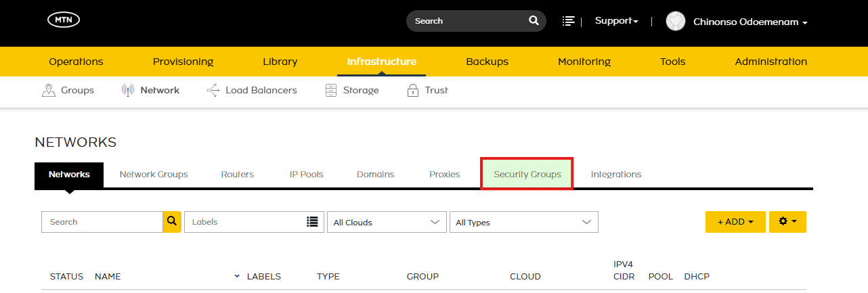This screenshot has width=868, height=293.
Task: Click the NAME column header
Action: [x=108, y=277]
